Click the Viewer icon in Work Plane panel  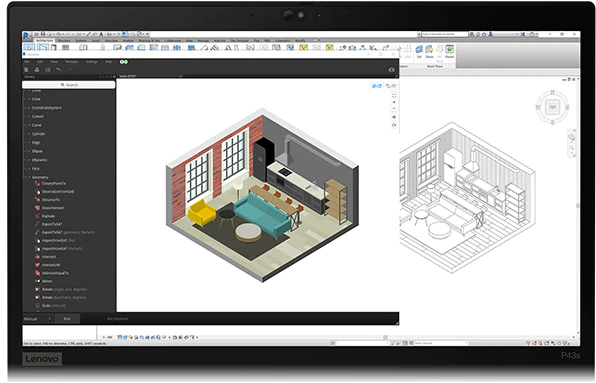tap(450, 51)
